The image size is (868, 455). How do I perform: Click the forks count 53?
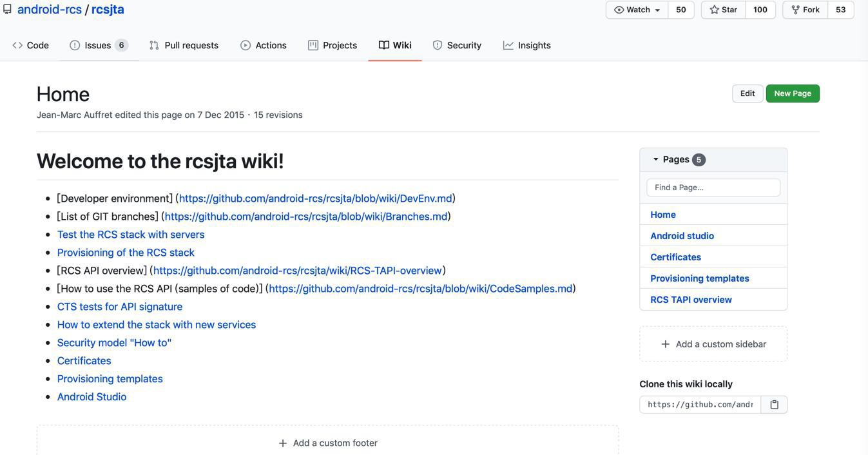pyautogui.click(x=841, y=10)
